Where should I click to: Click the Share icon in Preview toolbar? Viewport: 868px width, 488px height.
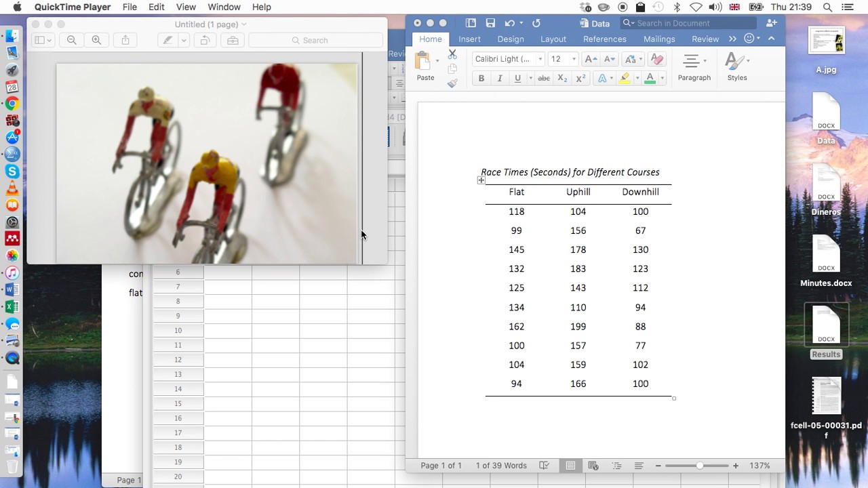pyautogui.click(x=125, y=40)
